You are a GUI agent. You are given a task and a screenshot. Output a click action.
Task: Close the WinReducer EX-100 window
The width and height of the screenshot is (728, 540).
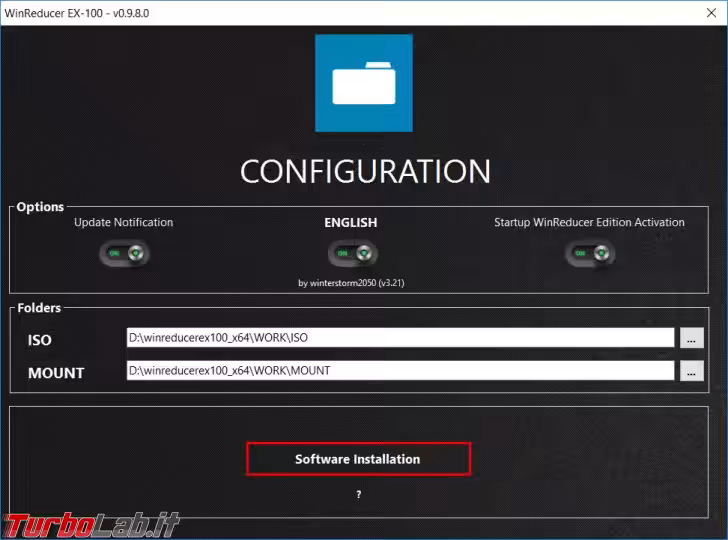(x=711, y=13)
